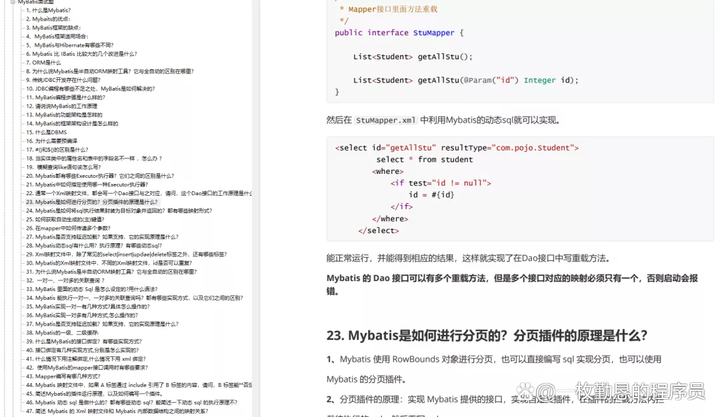Open item 18 about property and column name mismatch
This screenshot has height=417, width=720.
[x=94, y=158]
